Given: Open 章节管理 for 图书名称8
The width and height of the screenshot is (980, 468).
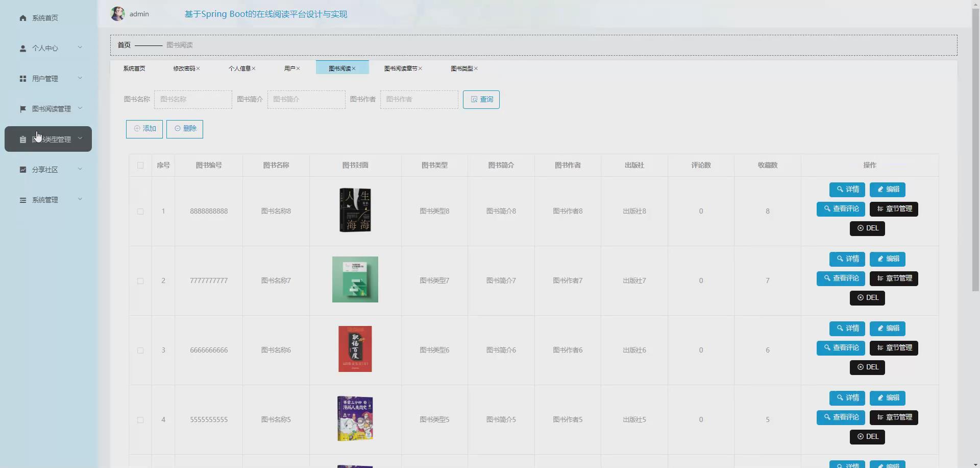Looking at the screenshot, I should click(x=894, y=209).
